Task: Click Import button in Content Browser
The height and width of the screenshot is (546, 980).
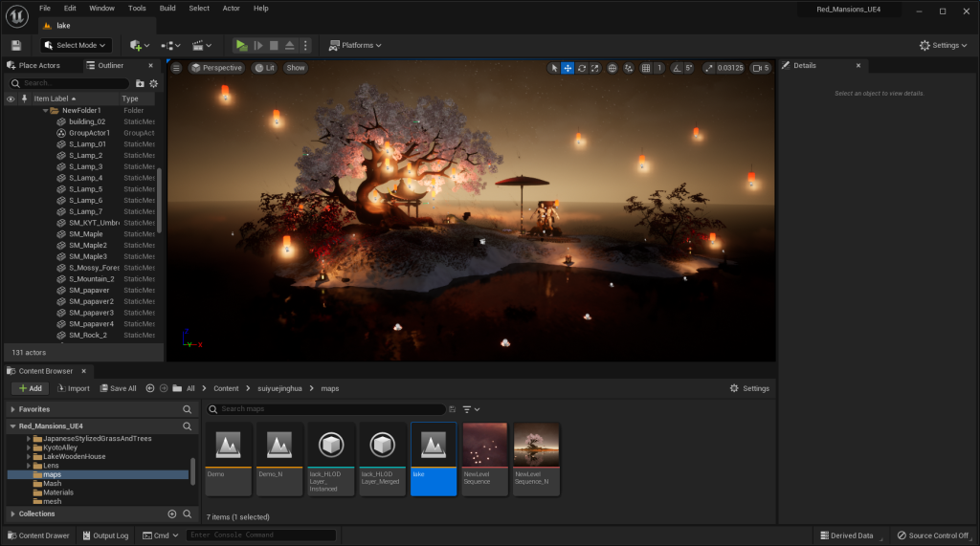Action: tap(74, 388)
